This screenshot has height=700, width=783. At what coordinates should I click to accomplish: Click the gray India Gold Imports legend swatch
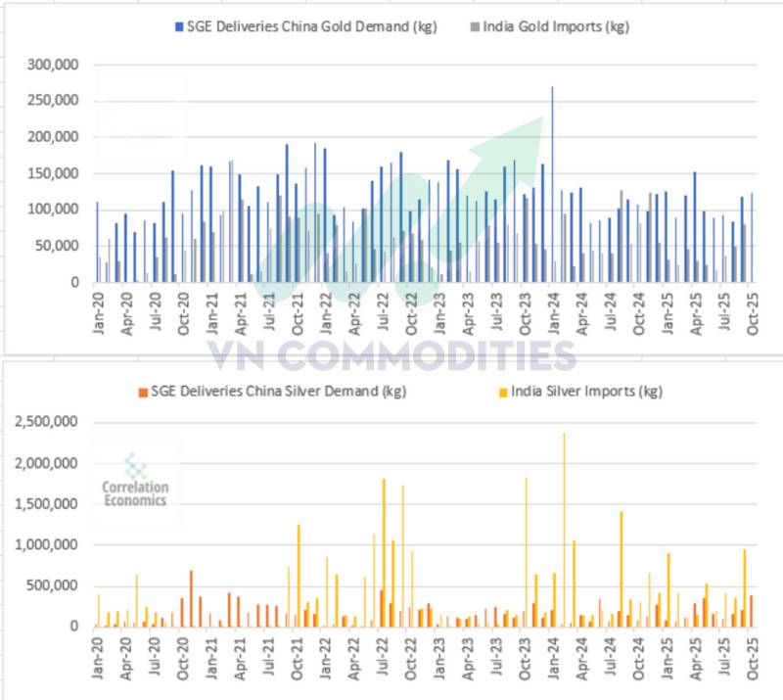(x=474, y=26)
